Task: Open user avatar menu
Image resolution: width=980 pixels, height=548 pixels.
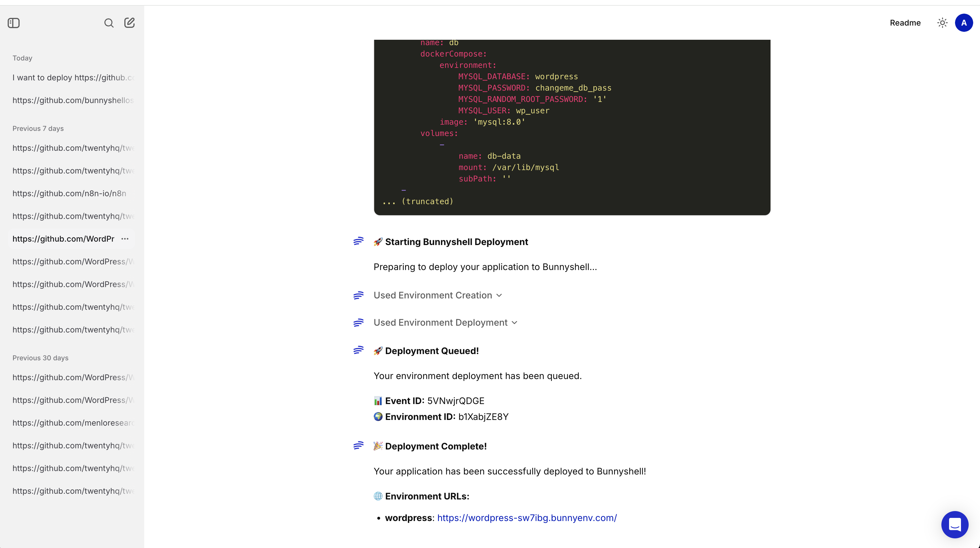Action: (x=964, y=23)
